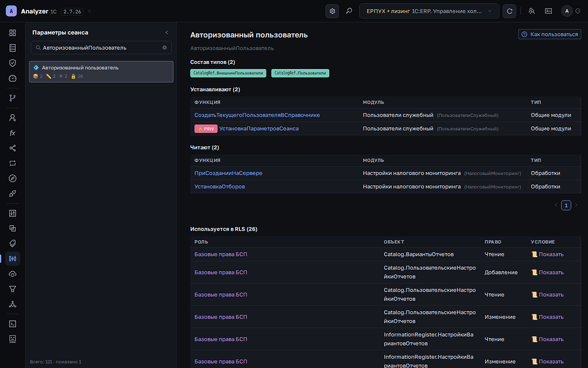Screen dimensions: 588x368
Task: Open the dashboard grid icon in sidebar
Action: [13, 33]
